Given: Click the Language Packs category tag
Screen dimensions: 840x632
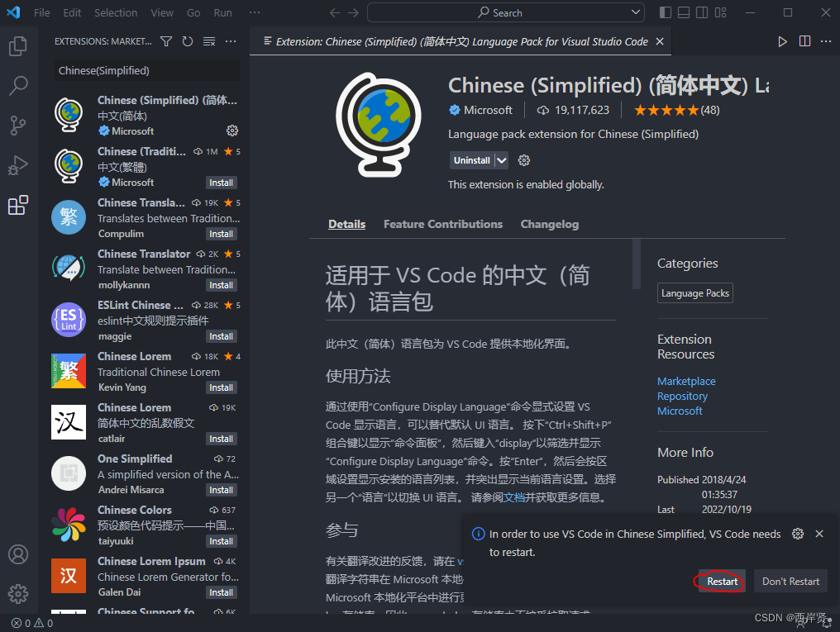Looking at the screenshot, I should [694, 293].
